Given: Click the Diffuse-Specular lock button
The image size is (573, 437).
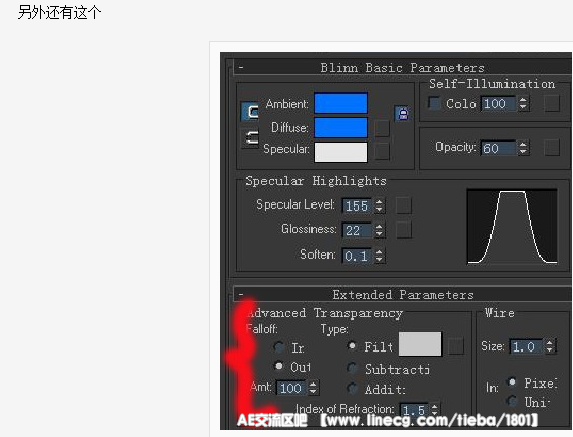Looking at the screenshot, I should click(x=250, y=138).
